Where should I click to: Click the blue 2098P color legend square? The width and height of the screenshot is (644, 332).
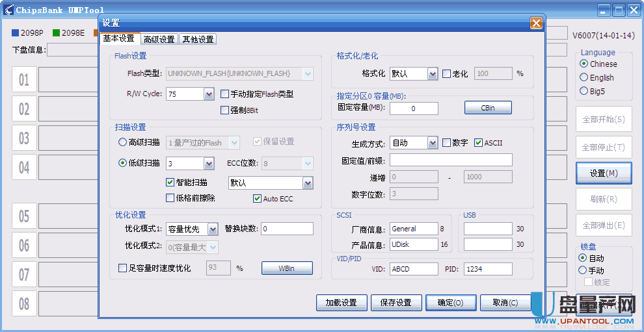click(x=16, y=33)
